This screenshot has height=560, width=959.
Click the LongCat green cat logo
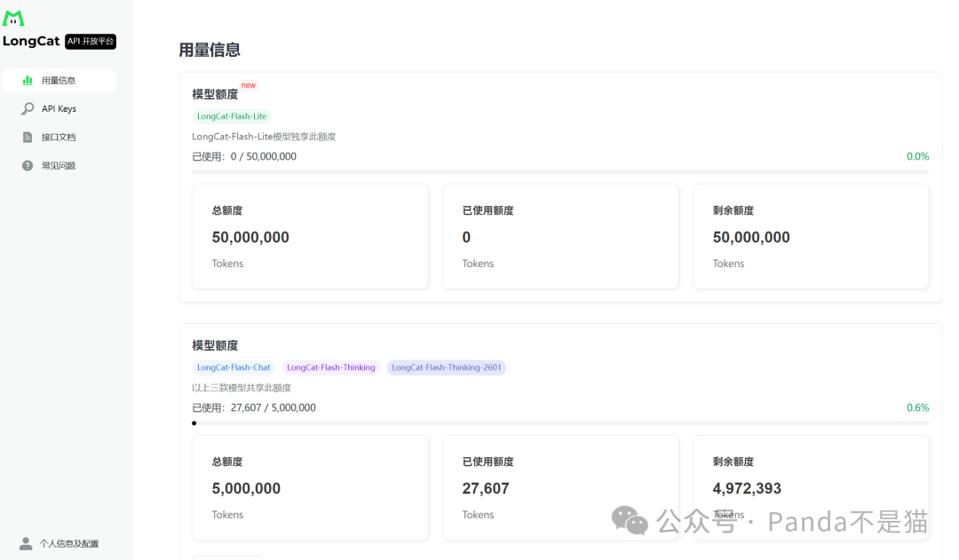click(x=13, y=19)
